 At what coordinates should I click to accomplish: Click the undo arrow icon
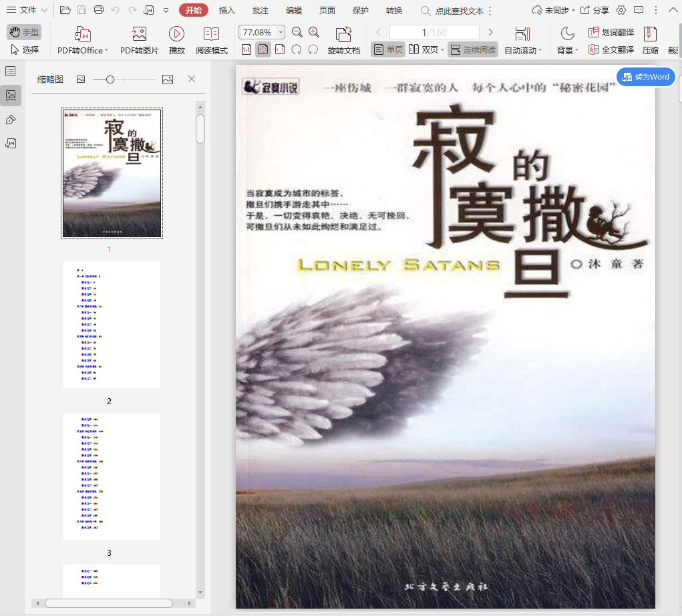coord(116,10)
